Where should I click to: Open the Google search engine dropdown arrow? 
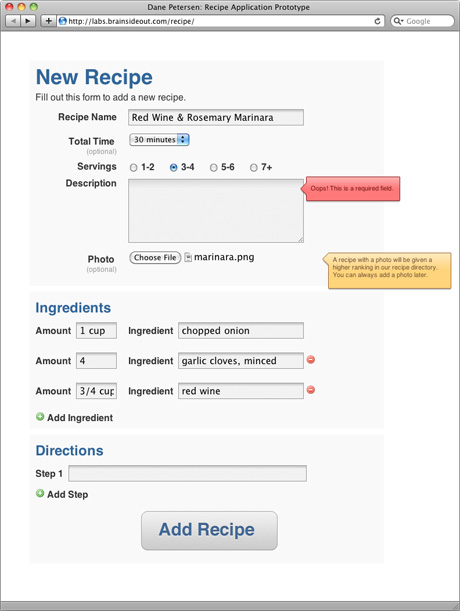(x=398, y=21)
